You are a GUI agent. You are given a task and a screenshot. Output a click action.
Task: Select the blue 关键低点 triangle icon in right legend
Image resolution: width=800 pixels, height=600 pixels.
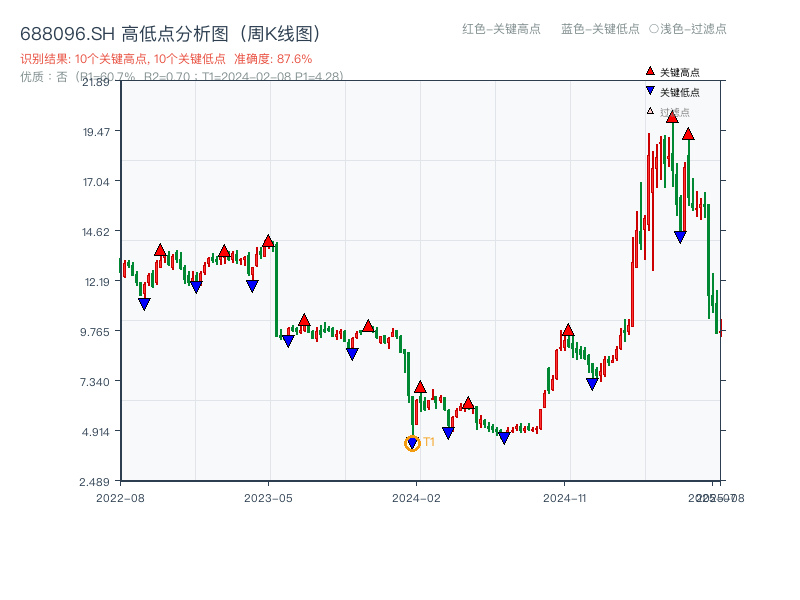tap(649, 88)
